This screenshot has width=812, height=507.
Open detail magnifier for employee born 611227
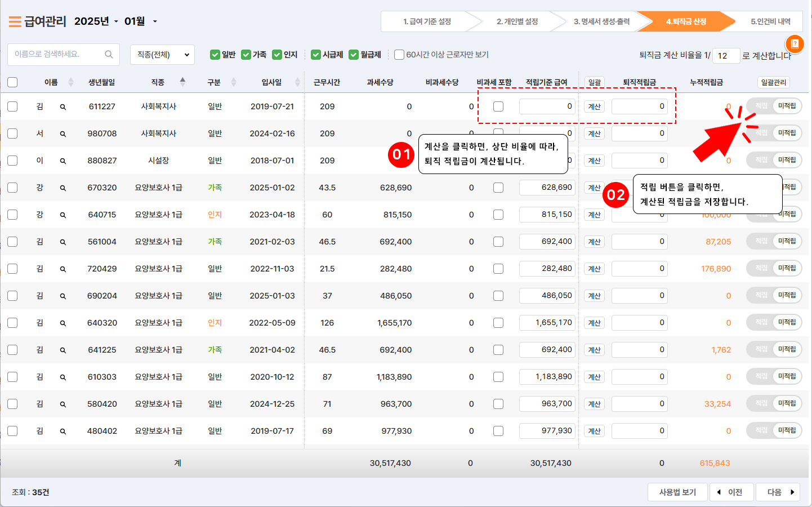63,107
